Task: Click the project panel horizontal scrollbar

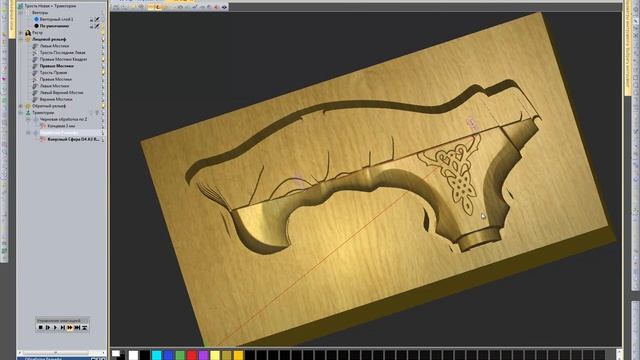Action: point(62,353)
